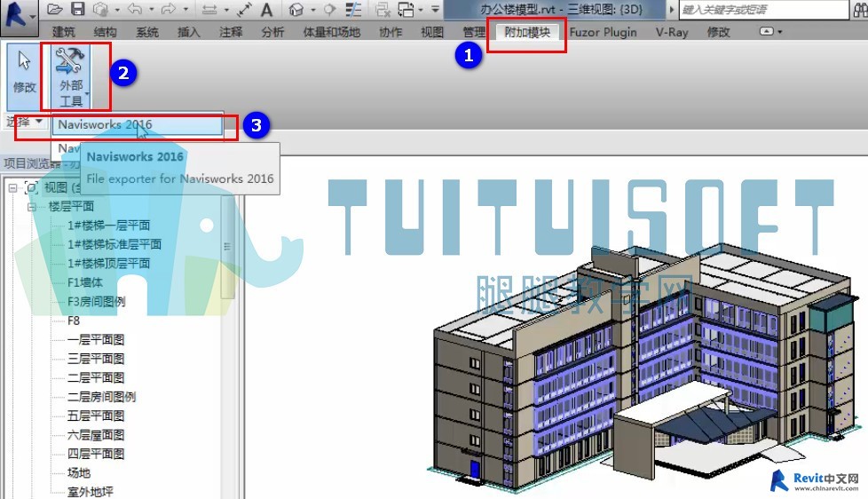Image resolution: width=868 pixels, height=499 pixels.
Task: Open the Undo history dropdown arrow
Action: point(151,10)
